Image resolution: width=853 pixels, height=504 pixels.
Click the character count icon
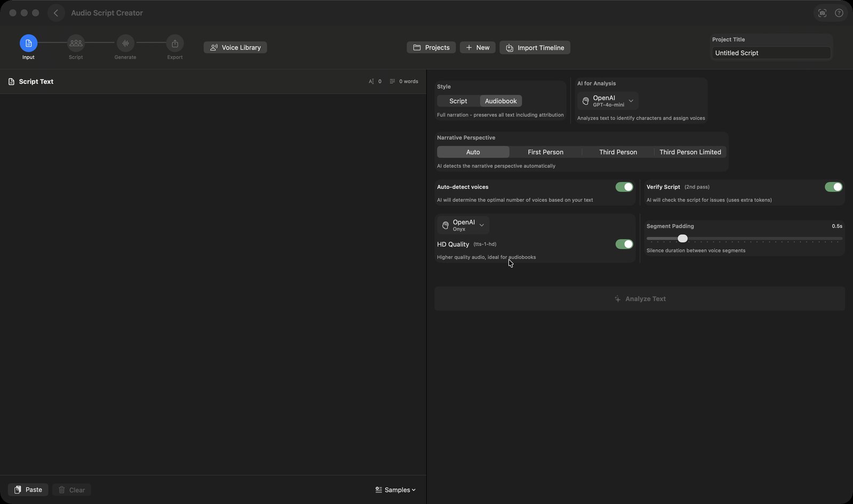[371, 82]
